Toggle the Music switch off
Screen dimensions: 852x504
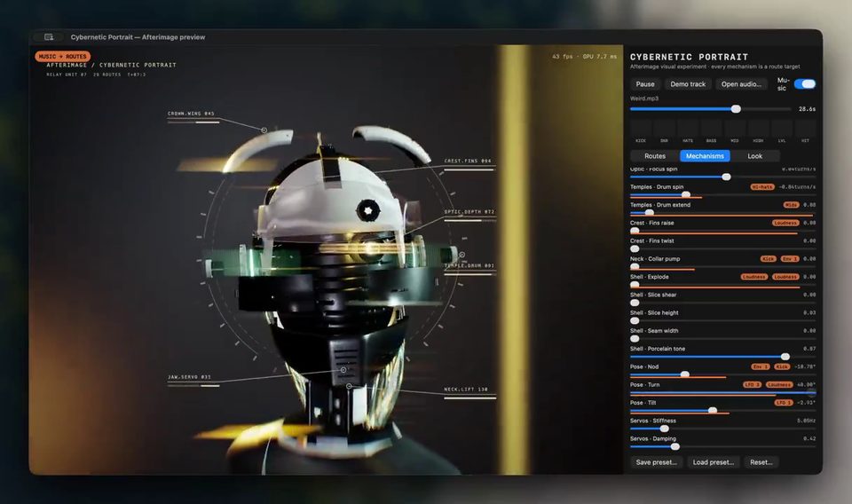point(805,83)
